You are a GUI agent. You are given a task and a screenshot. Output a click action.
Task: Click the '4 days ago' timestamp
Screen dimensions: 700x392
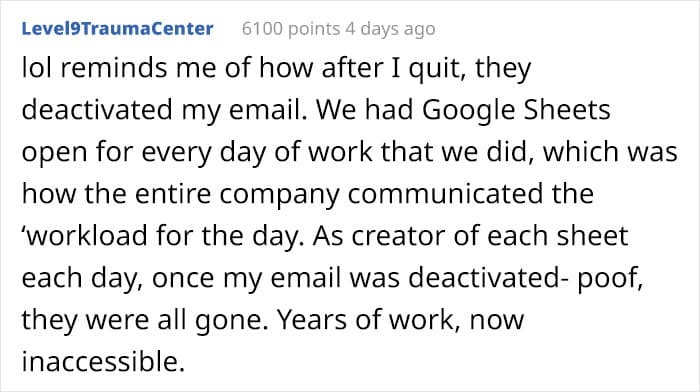(x=390, y=29)
